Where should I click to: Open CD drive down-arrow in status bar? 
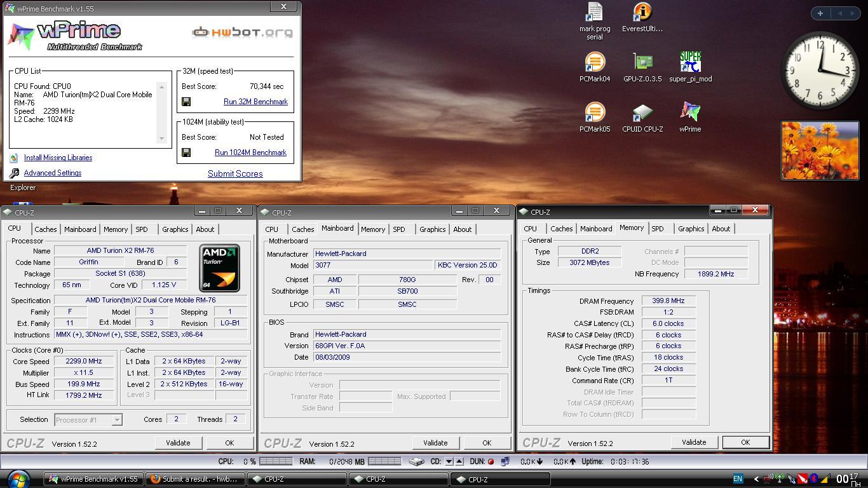click(x=449, y=461)
